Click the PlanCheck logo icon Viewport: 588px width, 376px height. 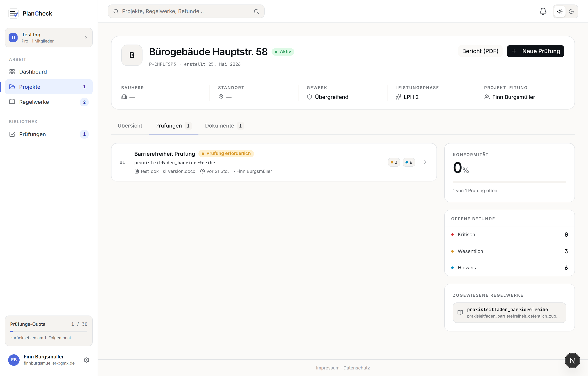coord(13,13)
